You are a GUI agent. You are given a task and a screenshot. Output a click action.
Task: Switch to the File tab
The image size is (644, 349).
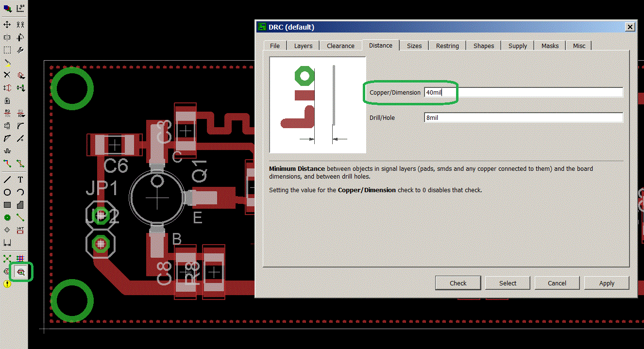[275, 46]
